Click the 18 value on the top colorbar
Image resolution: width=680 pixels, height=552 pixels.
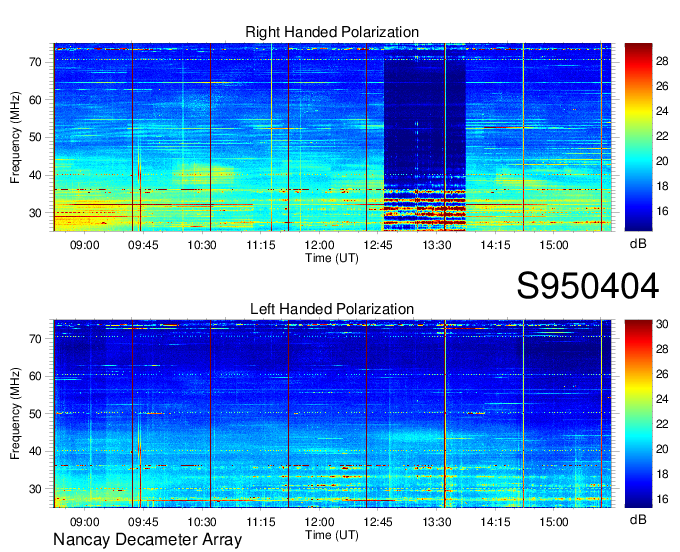(662, 186)
